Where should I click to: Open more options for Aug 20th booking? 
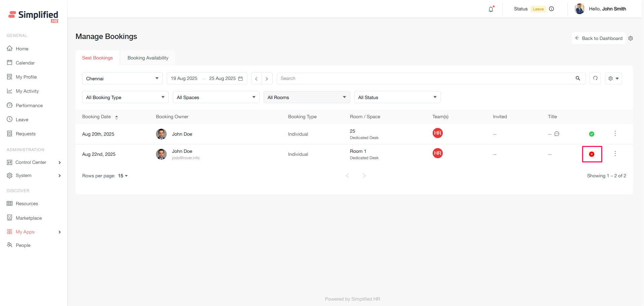[x=615, y=134]
